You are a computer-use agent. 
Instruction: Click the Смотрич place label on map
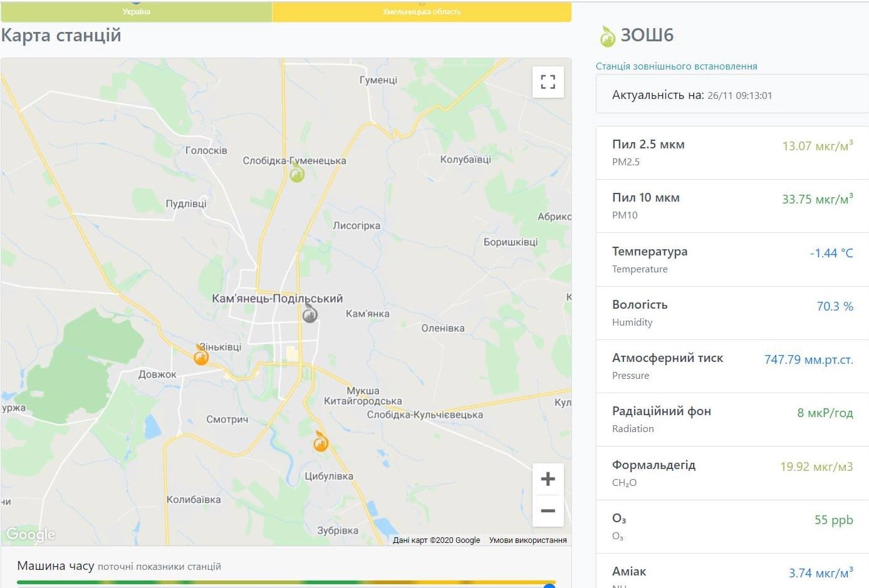point(227,420)
